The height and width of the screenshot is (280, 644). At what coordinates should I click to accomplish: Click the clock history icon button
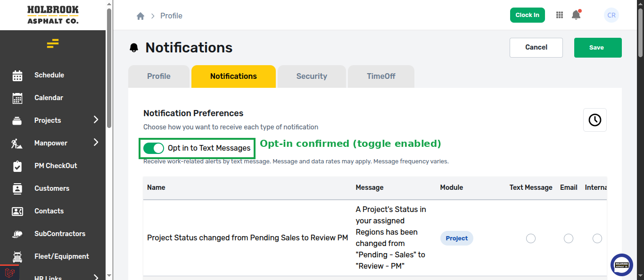pyautogui.click(x=595, y=120)
